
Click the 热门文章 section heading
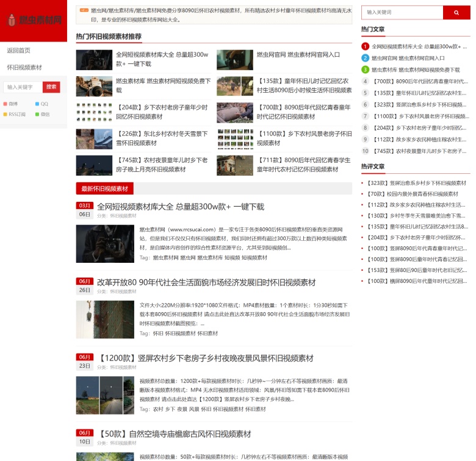point(373,29)
